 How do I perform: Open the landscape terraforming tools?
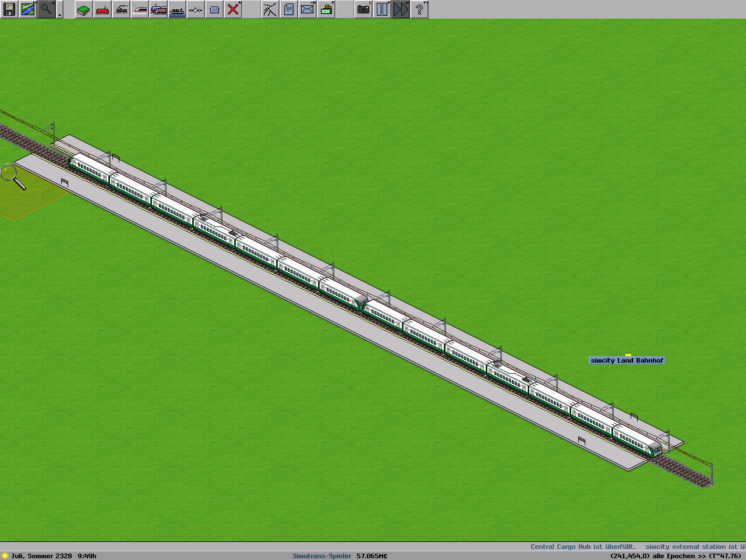tap(84, 9)
